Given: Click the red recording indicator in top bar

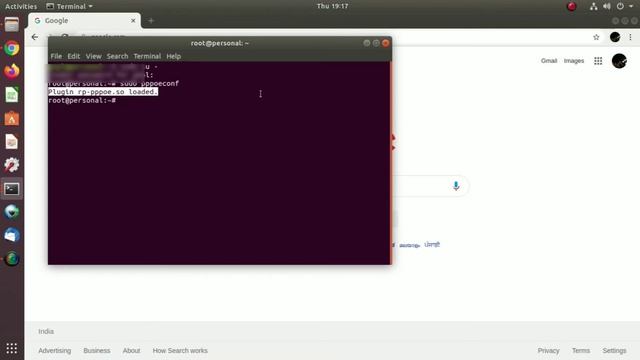Looking at the screenshot, I should pos(571,6).
